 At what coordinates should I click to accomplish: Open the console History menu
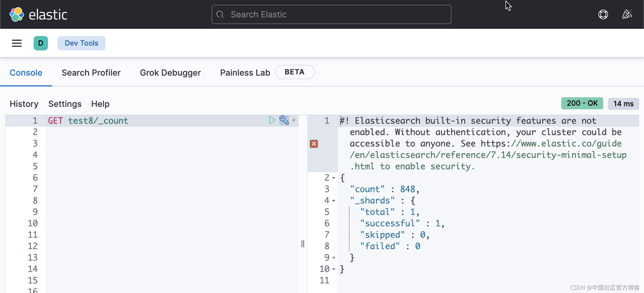pos(24,104)
